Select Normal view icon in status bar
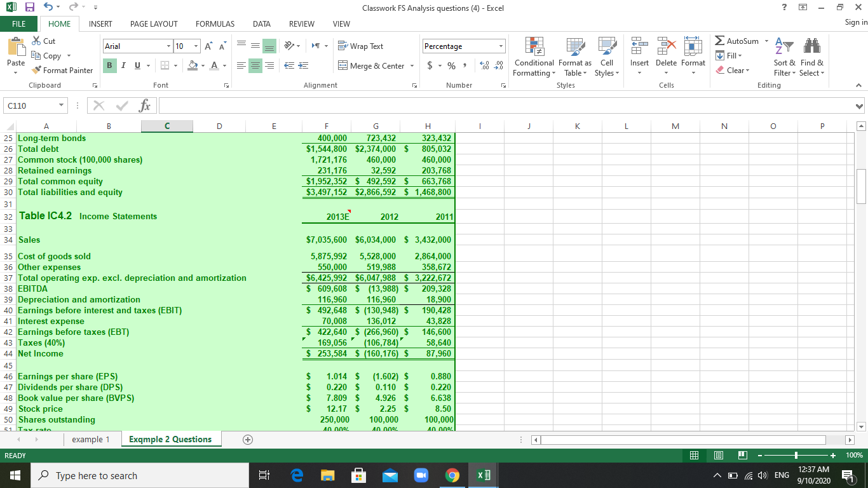Screen dimensions: 868x488 pyautogui.click(x=695, y=456)
